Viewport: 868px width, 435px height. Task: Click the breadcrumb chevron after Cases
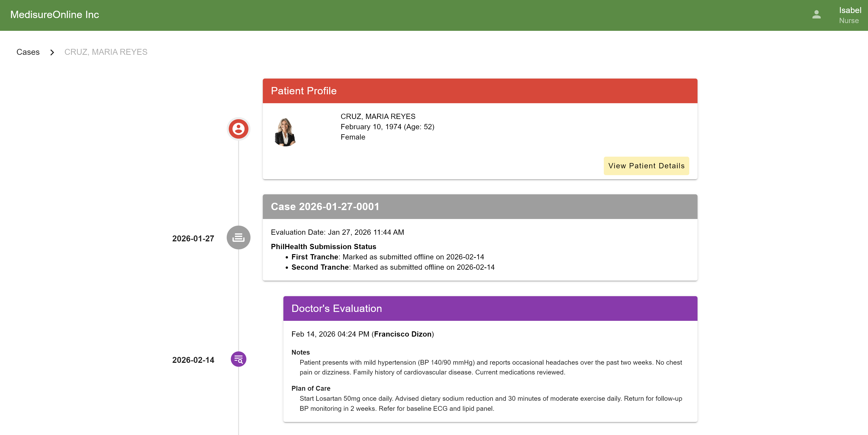52,53
